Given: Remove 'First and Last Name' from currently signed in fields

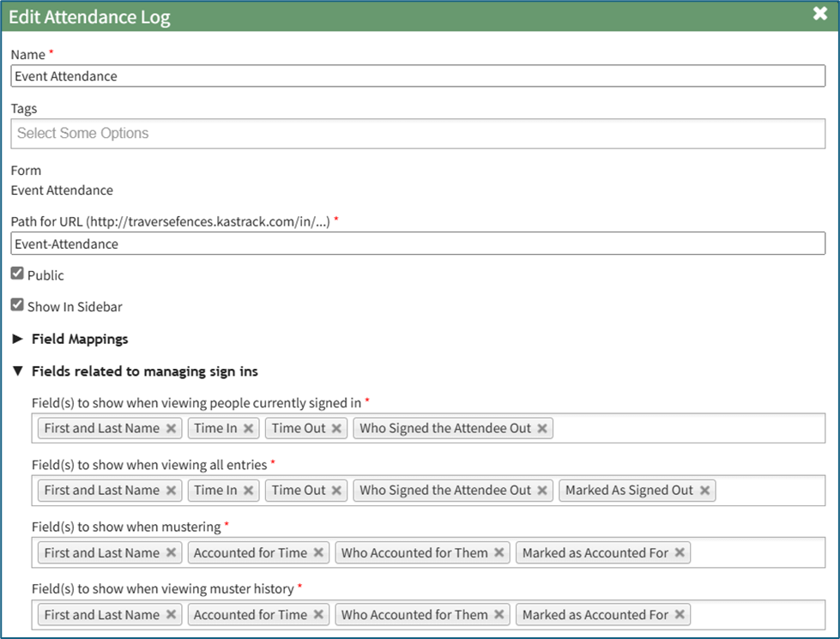Looking at the screenshot, I should (171, 428).
